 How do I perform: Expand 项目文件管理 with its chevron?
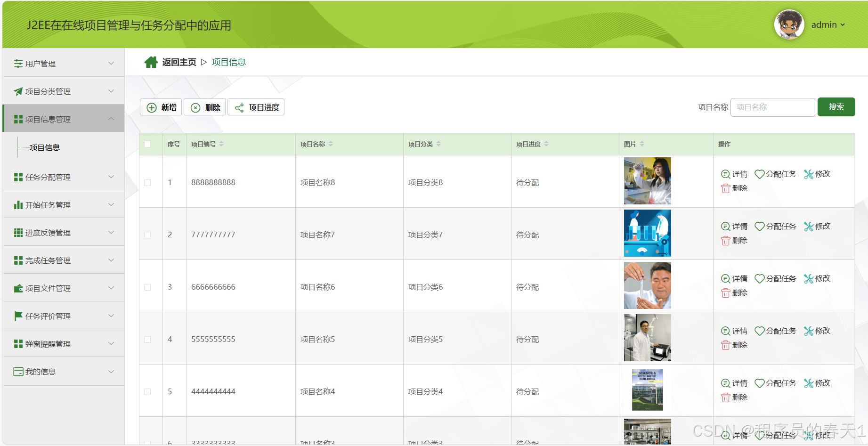(x=111, y=288)
